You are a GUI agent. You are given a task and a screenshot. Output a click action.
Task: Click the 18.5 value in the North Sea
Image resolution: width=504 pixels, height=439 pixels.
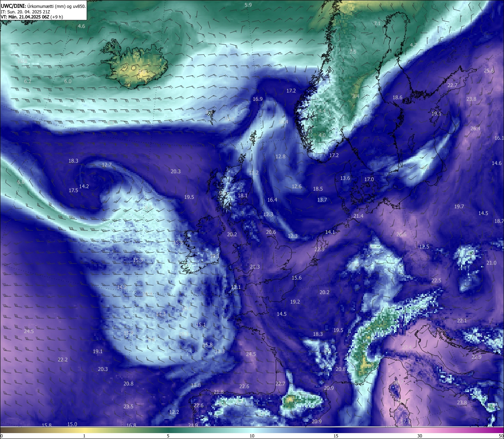point(318,189)
